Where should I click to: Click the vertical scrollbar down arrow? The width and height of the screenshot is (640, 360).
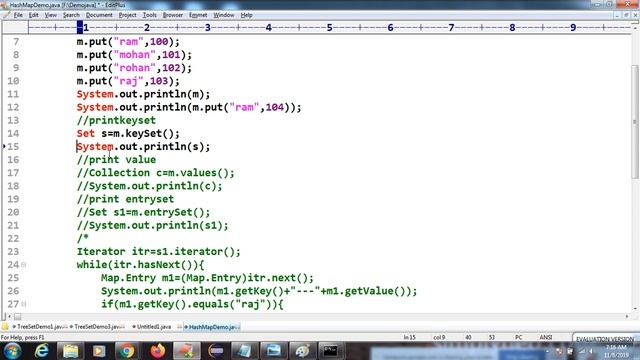(x=635, y=309)
